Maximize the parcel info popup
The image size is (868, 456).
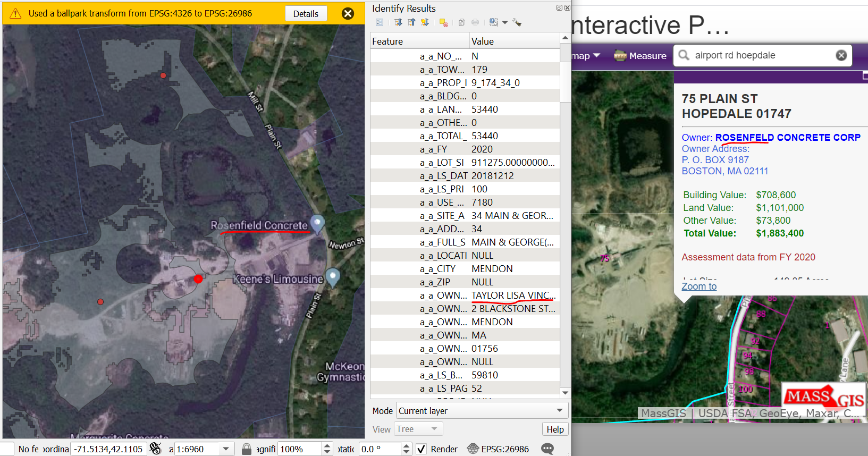865,77
